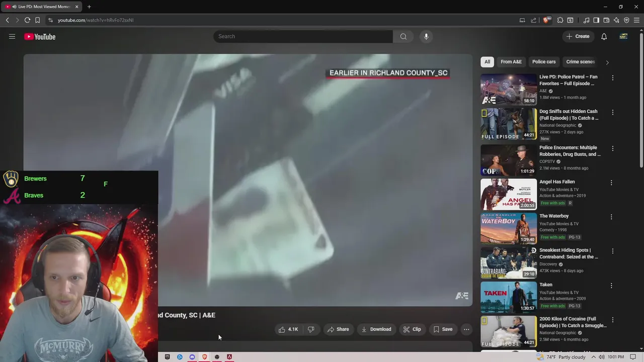Click the share page icon in address bar
644x362 pixels.
533,20
